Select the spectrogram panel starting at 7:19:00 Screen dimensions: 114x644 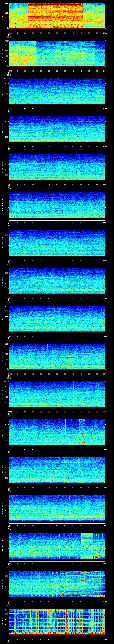(57, 280)
